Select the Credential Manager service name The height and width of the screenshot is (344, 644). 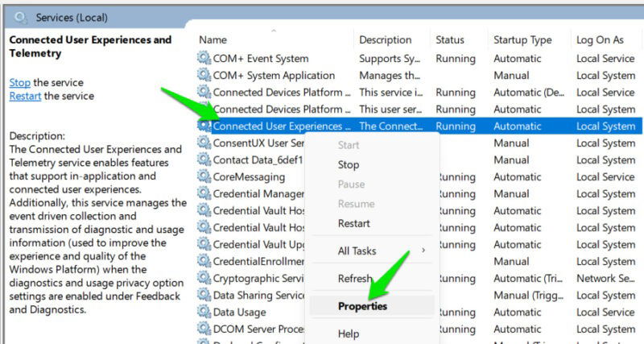pos(258,194)
